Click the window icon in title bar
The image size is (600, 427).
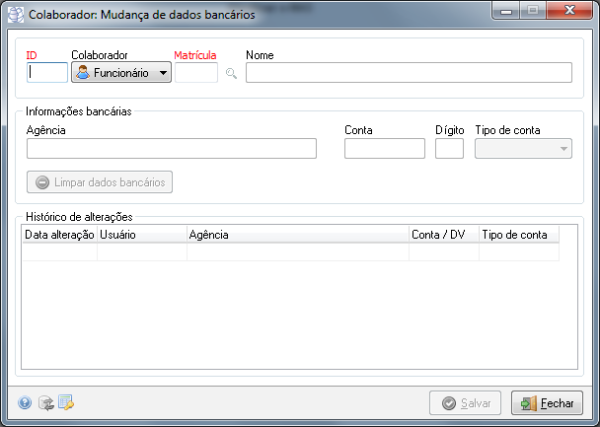15,15
